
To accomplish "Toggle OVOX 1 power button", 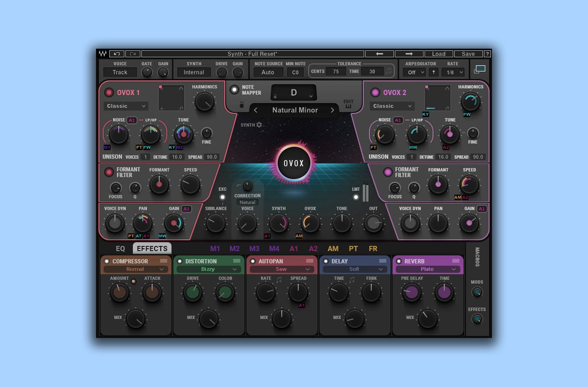I will point(109,93).
